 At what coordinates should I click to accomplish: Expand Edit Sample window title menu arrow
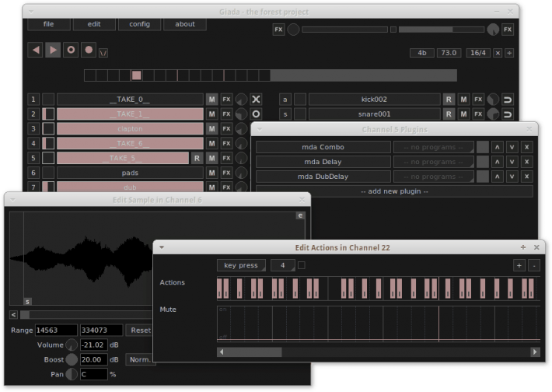point(12,200)
